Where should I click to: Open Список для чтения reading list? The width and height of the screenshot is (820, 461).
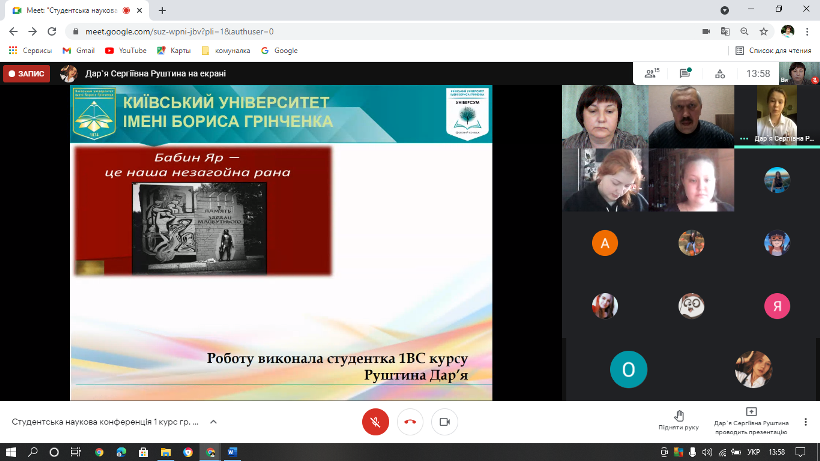[x=773, y=51]
